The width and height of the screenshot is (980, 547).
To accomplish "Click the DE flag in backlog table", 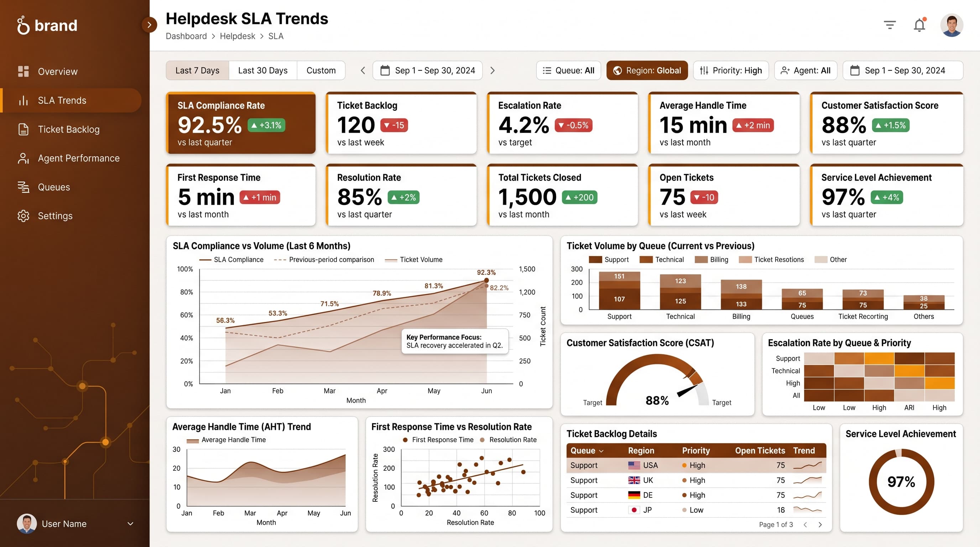I will pos(634,495).
